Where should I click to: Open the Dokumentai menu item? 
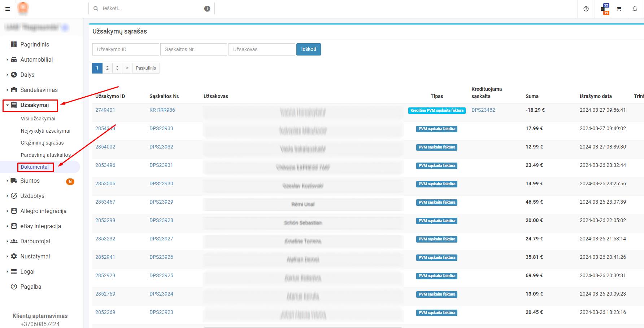35,167
